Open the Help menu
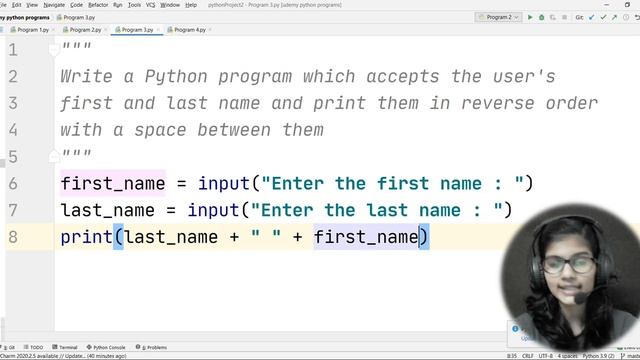 click(191, 5)
